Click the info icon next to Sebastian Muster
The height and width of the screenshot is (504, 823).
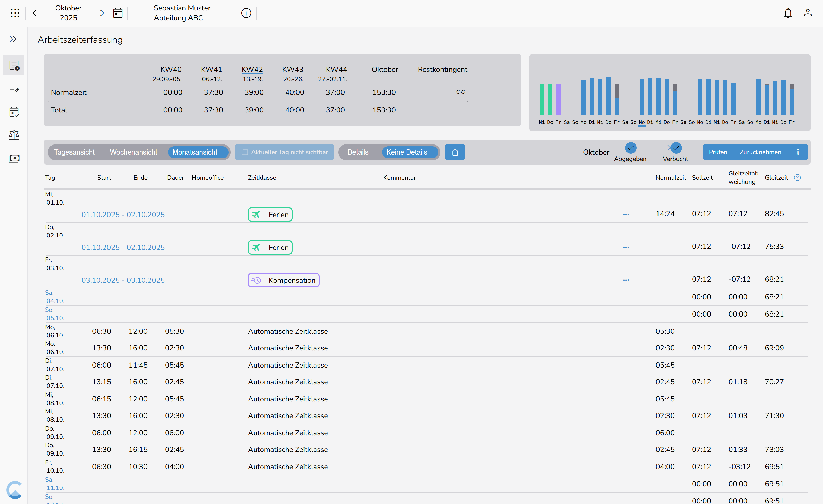coord(246,13)
